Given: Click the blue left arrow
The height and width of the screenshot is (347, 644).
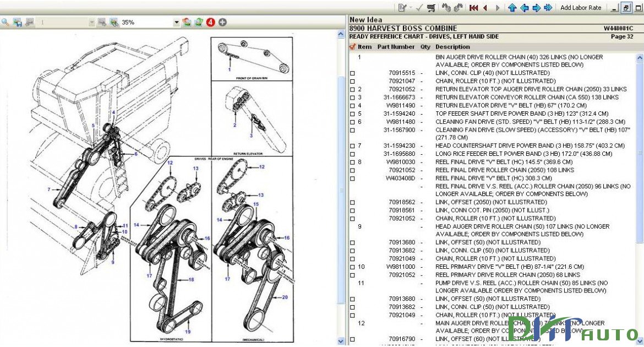Looking at the screenshot, I should pos(524,7).
